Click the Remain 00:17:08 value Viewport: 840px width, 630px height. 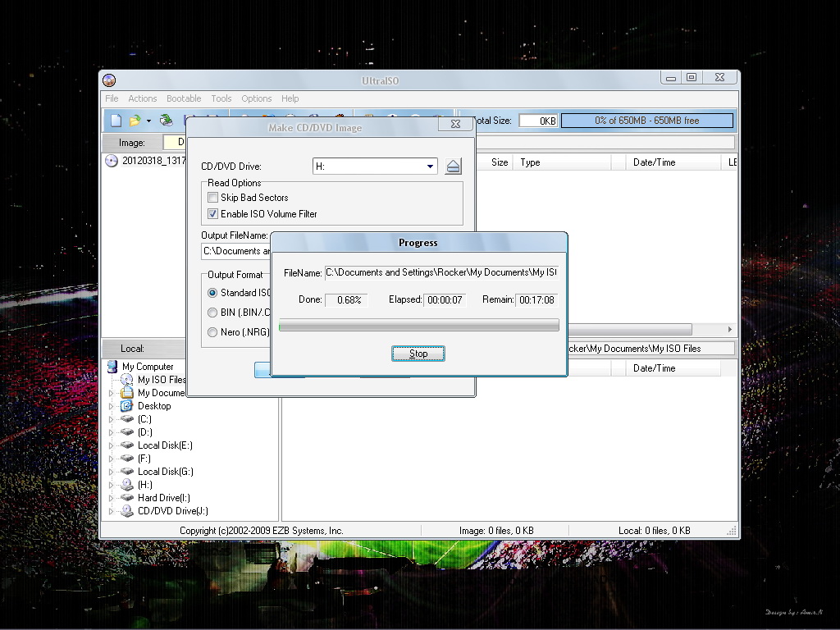click(x=536, y=300)
